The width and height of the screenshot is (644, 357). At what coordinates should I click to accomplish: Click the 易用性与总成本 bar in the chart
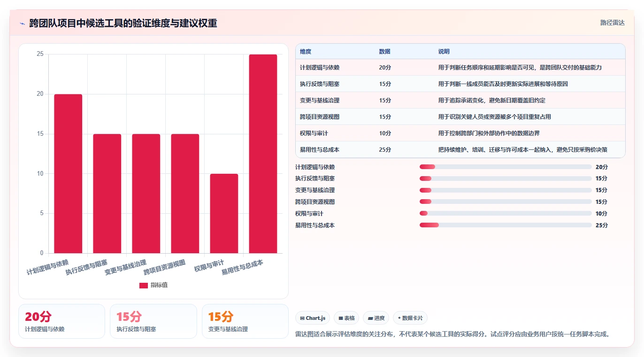point(263,154)
